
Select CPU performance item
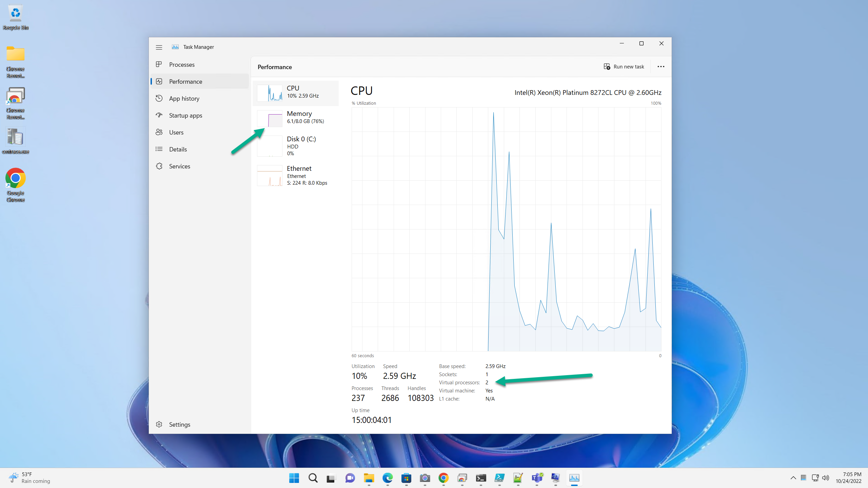[x=296, y=93]
